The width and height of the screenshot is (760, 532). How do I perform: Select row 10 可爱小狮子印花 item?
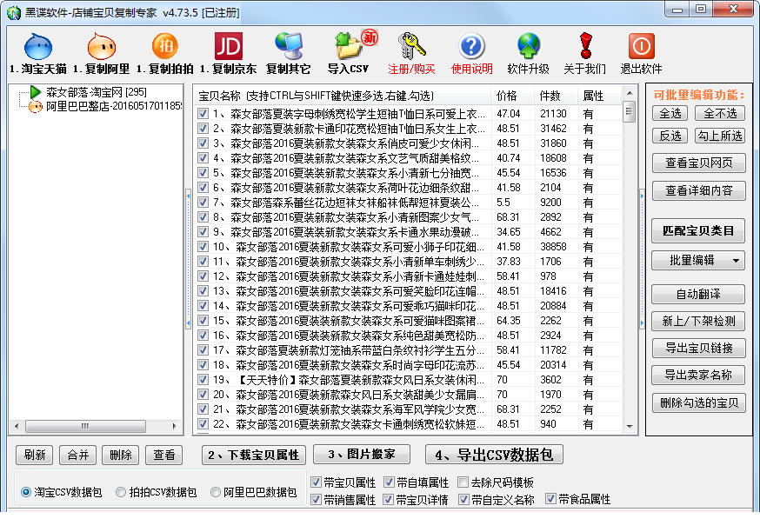click(349, 247)
